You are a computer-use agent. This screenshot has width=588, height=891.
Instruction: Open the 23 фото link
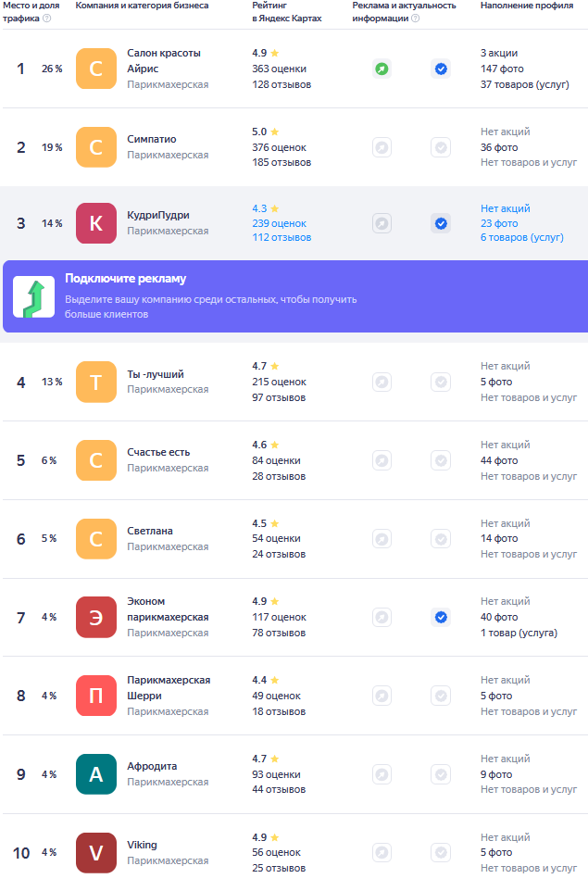pos(499,223)
